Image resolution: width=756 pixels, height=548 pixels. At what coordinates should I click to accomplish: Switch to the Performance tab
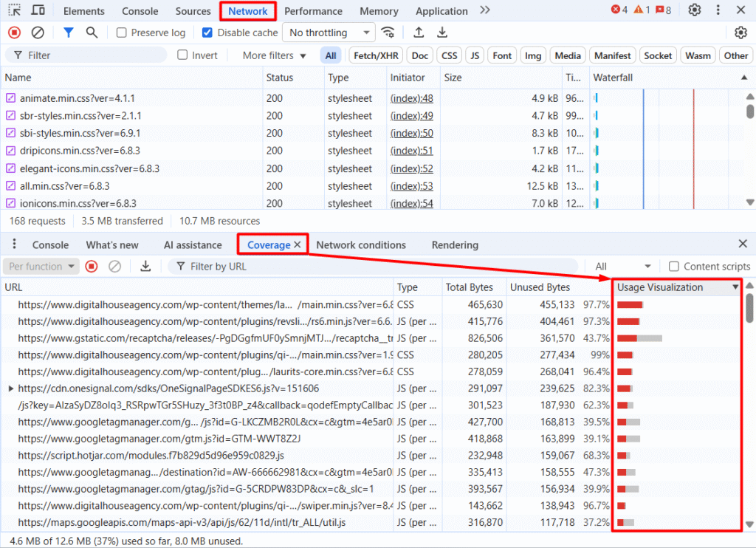click(x=313, y=11)
